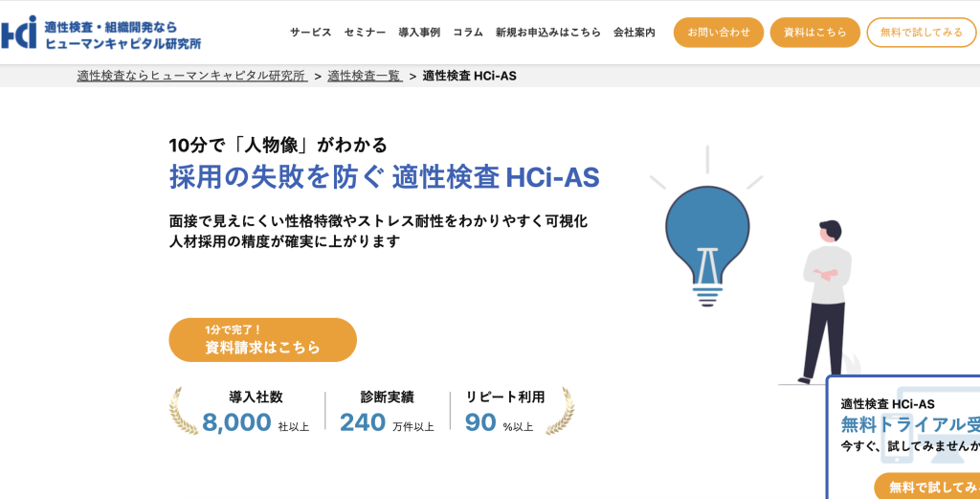Screen dimensions: 980x499
Task: Go to 導入事例 in navigation
Action: pyautogui.click(x=419, y=33)
